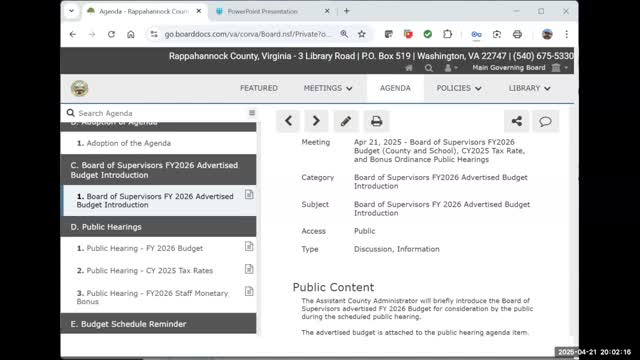Open the comment speech bubble icon
Image resolution: width=640 pixels, height=360 pixels.
[545, 121]
